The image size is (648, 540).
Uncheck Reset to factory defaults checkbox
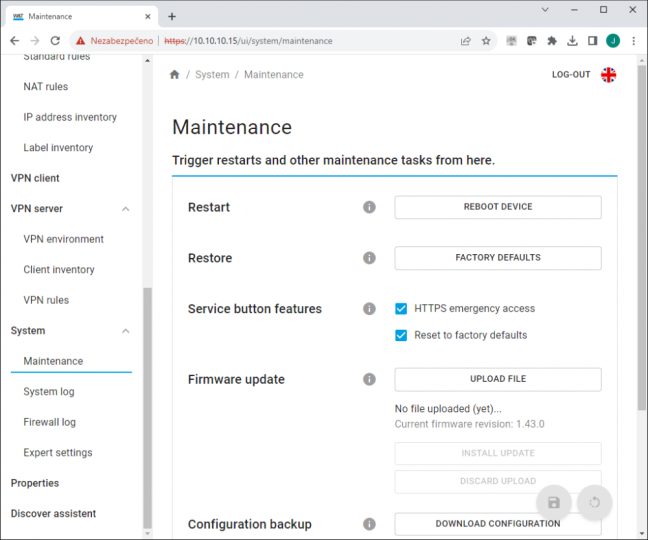[x=401, y=335]
